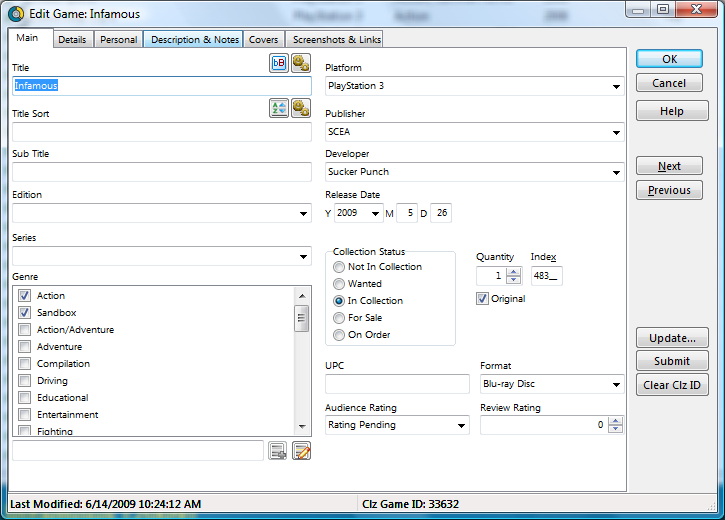Click the Cancel button
Viewport: 725px width, 520px height.
[670, 83]
